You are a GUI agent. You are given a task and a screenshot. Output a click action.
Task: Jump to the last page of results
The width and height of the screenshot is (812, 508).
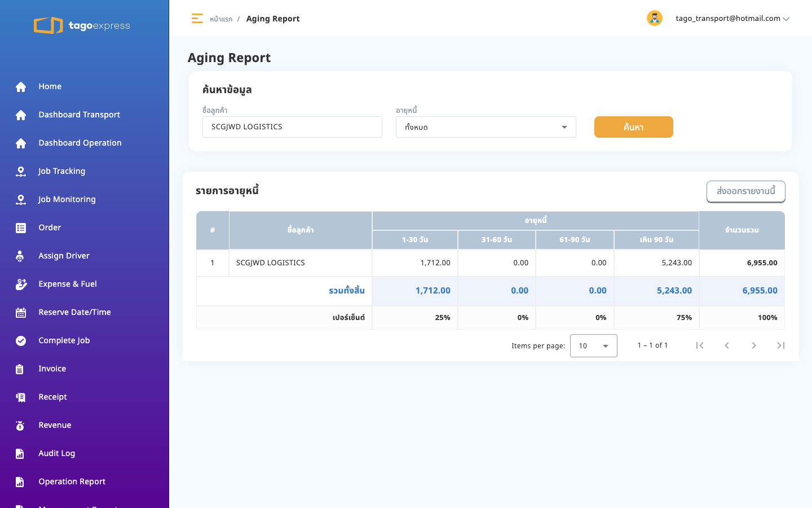[781, 345]
